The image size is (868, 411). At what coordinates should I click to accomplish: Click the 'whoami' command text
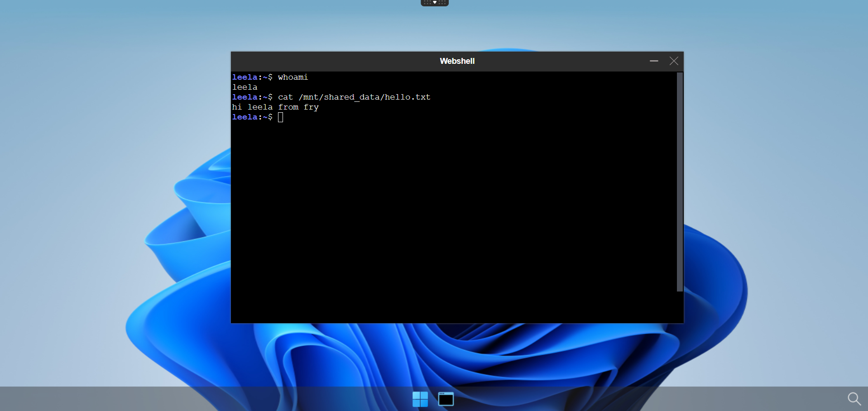click(x=293, y=77)
